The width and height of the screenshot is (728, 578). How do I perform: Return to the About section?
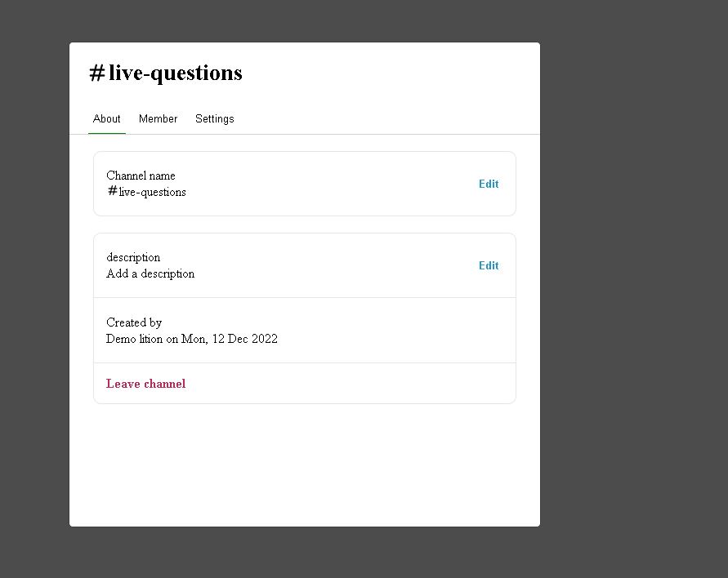click(106, 118)
